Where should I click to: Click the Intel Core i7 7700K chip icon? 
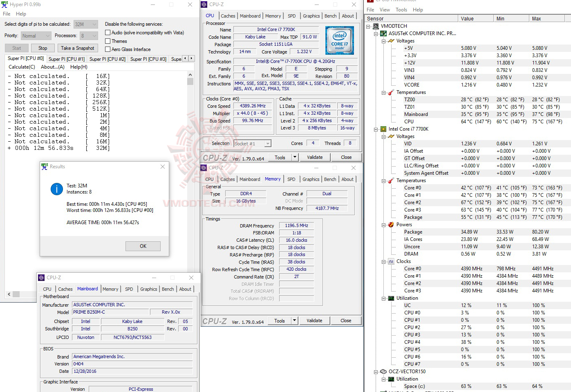pos(383,129)
